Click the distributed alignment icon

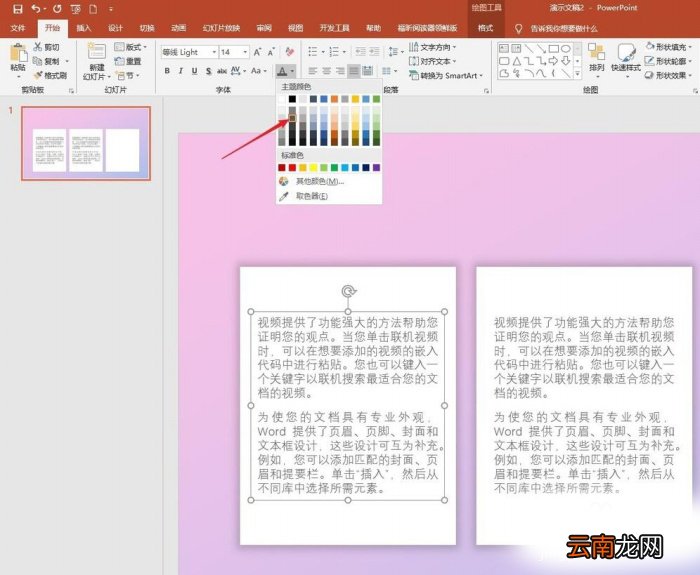point(368,71)
